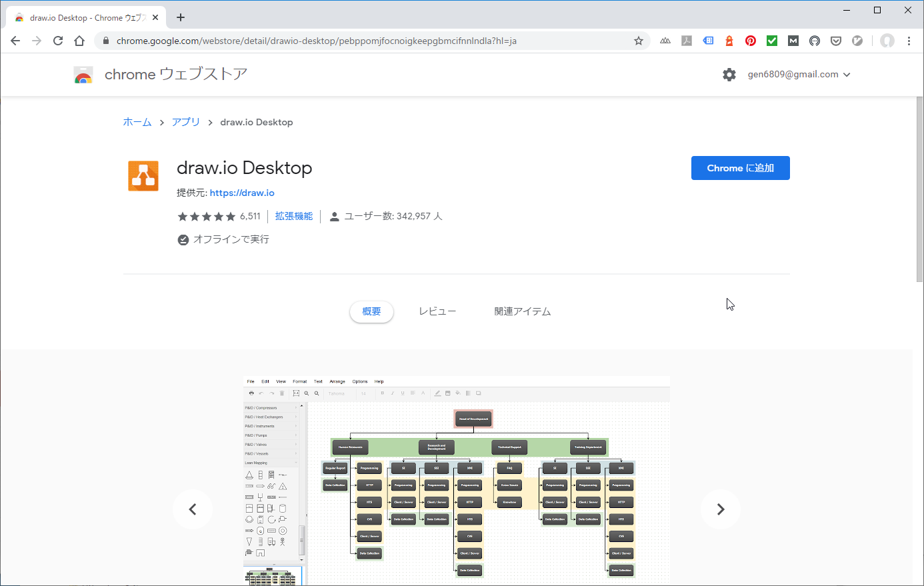924x586 pixels.
Task: Click the page vertical scrollbar
Action: click(x=919, y=189)
